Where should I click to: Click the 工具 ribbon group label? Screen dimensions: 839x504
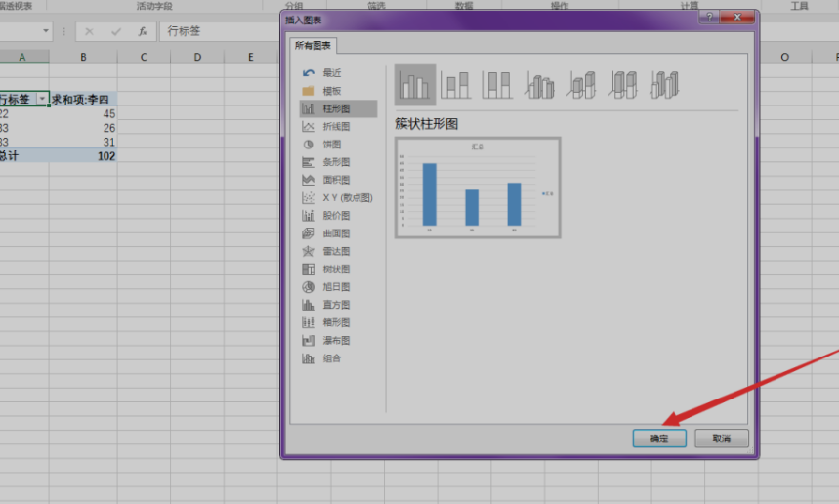click(x=799, y=6)
